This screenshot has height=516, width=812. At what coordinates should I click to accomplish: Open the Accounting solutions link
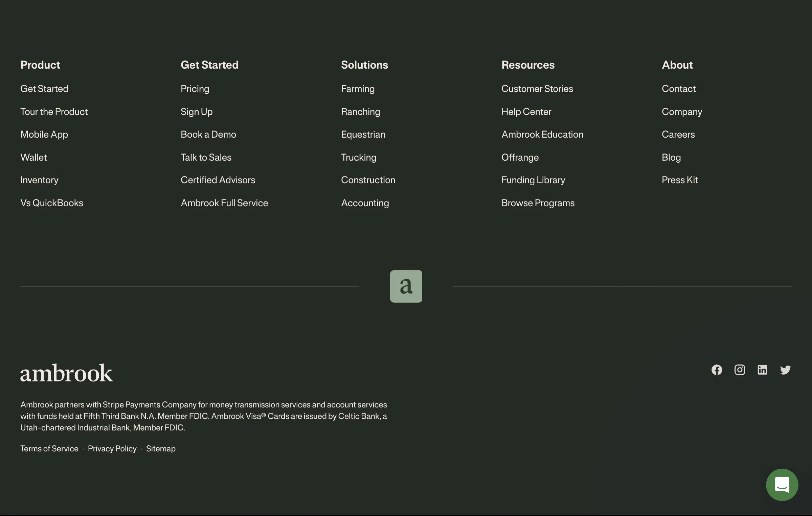pos(365,203)
